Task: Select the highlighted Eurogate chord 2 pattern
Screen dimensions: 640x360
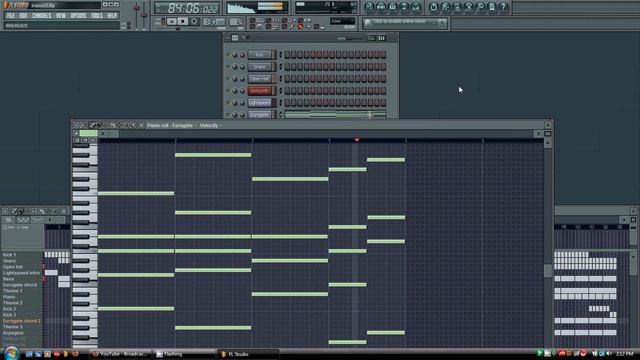Action: 22,321
